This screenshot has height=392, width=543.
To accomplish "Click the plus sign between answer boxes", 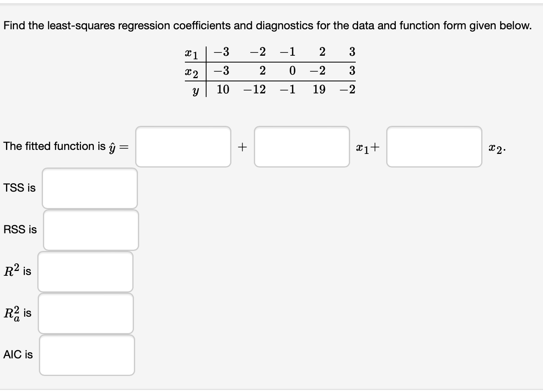I will pyautogui.click(x=242, y=146).
